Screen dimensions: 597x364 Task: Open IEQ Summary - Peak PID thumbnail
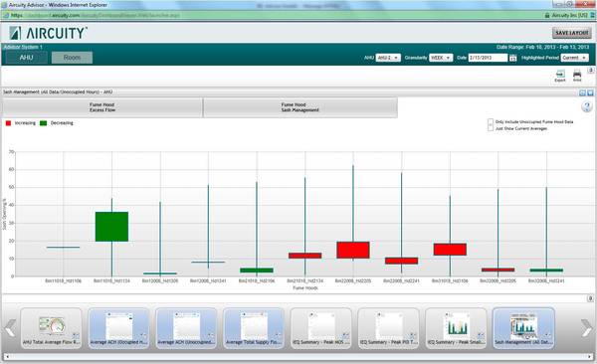point(388,328)
